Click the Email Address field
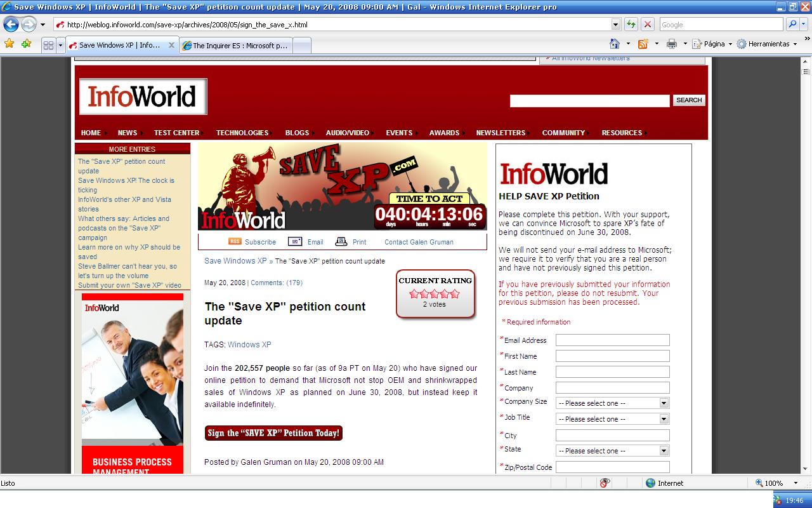This screenshot has height=508, width=812. [x=612, y=340]
